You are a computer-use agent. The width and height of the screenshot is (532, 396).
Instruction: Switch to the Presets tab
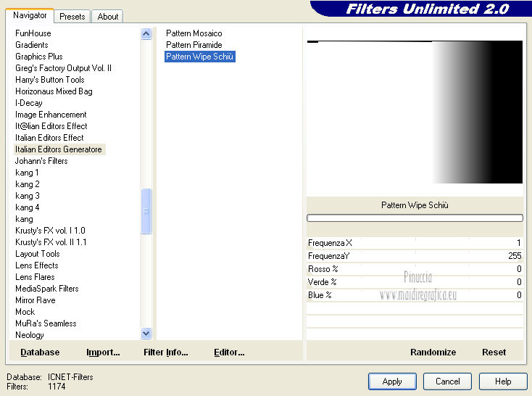[x=72, y=16]
